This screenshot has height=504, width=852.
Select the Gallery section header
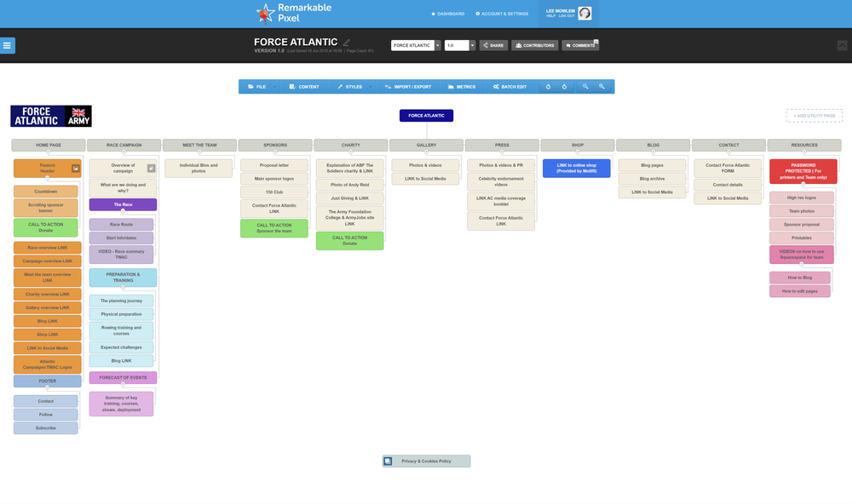pyautogui.click(x=427, y=145)
